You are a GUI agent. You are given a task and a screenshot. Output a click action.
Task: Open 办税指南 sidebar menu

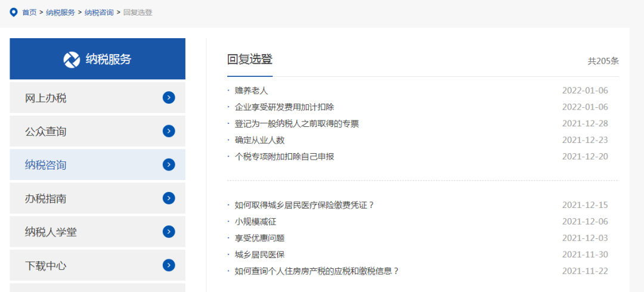tap(97, 198)
